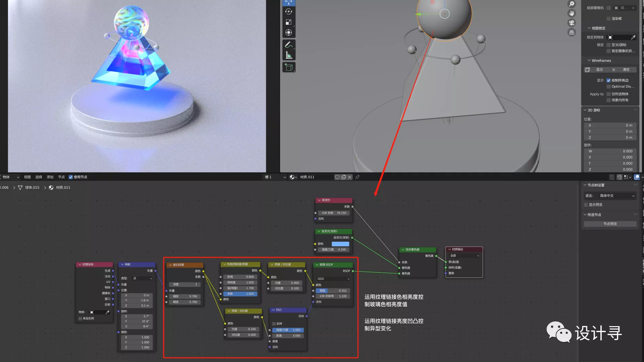644x362 pixels.
Task: Click the Scale tool icon
Action: 288,22
